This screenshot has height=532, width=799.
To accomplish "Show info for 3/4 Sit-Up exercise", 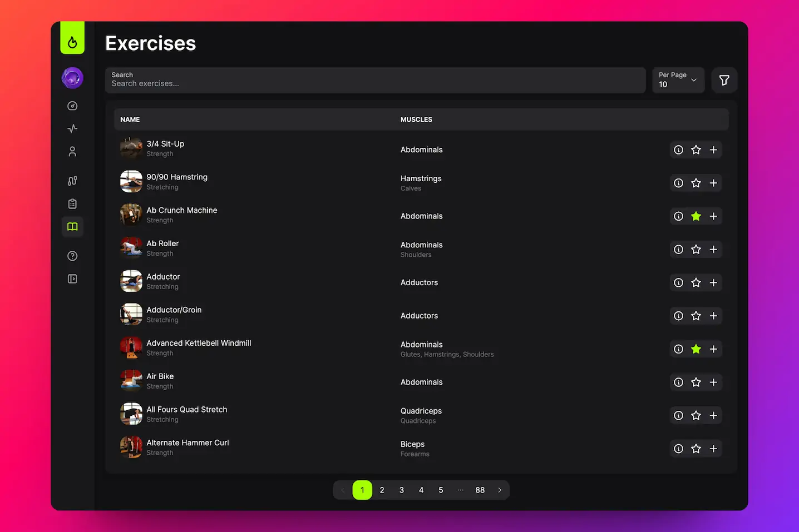I will coord(678,150).
